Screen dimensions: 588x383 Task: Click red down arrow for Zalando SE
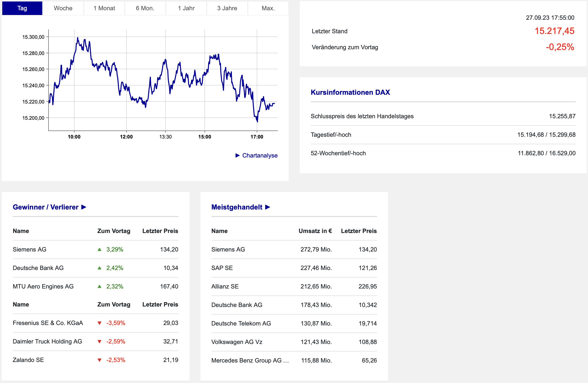[x=99, y=360]
